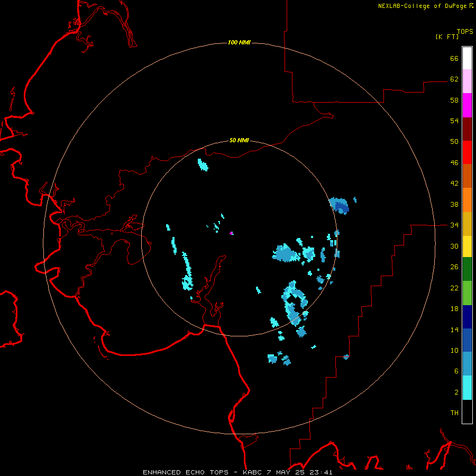
Task: Click the 14 legend value
Action: (x=454, y=329)
